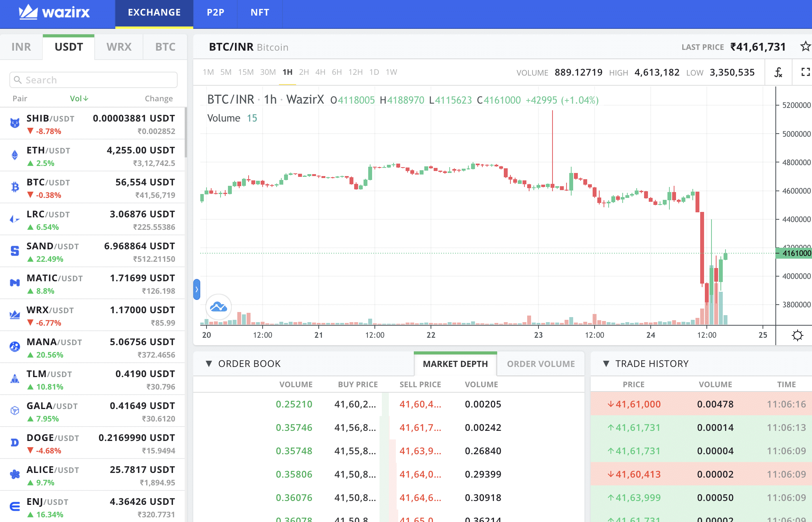Collapse the Trade History section
This screenshot has height=522, width=812.
tap(606, 364)
